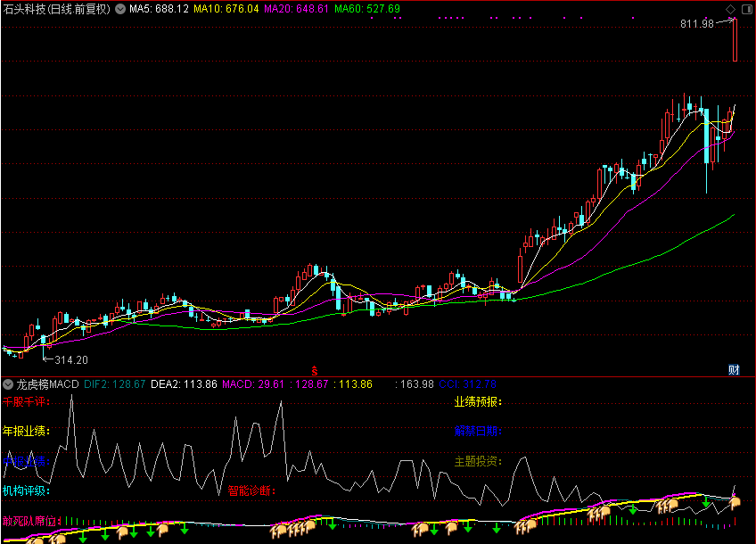Click the 石头科技 stock title text

click(56, 8)
